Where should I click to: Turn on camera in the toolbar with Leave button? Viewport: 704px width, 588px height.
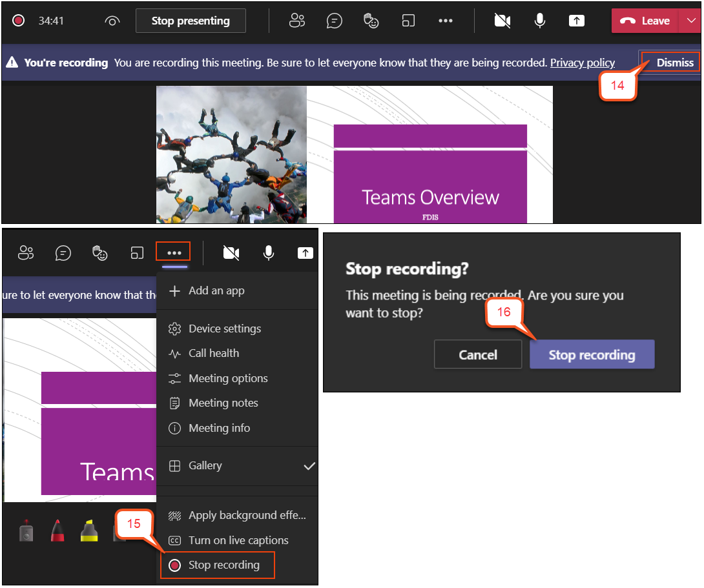coord(502,21)
